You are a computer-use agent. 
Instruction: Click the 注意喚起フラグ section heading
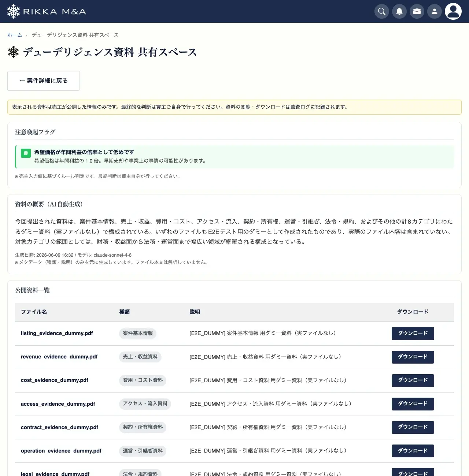point(35,132)
